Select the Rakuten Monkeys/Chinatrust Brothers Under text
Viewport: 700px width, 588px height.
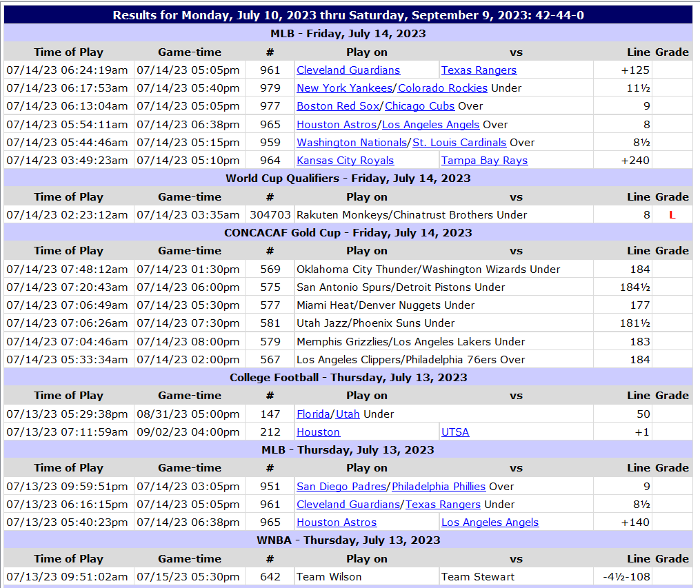click(x=412, y=215)
